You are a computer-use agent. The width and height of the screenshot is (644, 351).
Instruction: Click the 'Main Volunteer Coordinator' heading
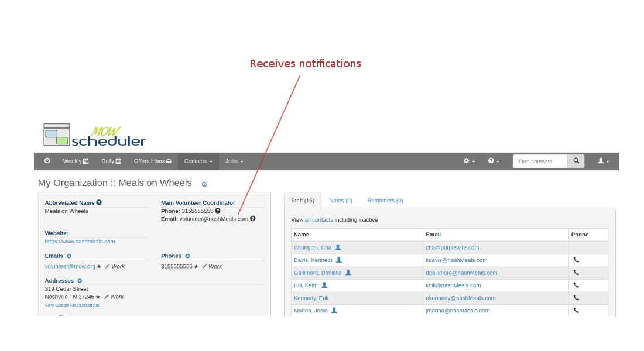click(198, 203)
